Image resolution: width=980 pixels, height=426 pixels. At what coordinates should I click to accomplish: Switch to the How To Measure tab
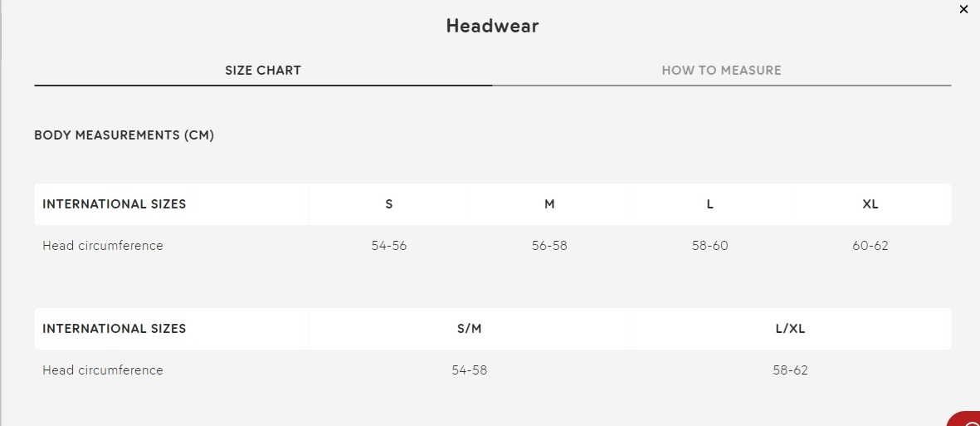pos(721,70)
